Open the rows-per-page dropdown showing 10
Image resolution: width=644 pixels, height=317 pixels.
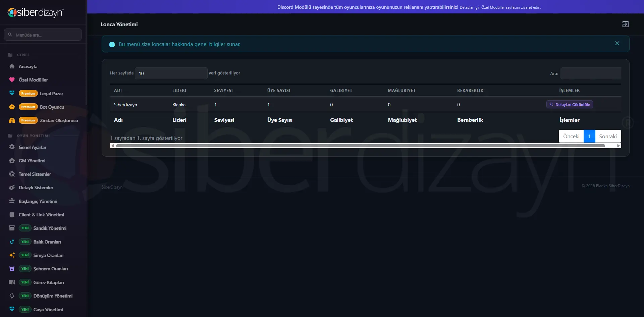(171, 73)
